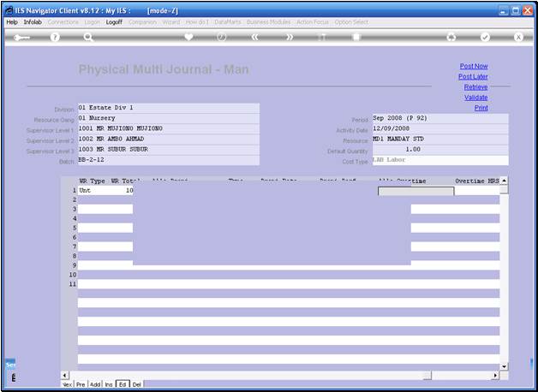Click the grid vertical scrollbar up arrow
538x392 pixels.
click(504, 181)
